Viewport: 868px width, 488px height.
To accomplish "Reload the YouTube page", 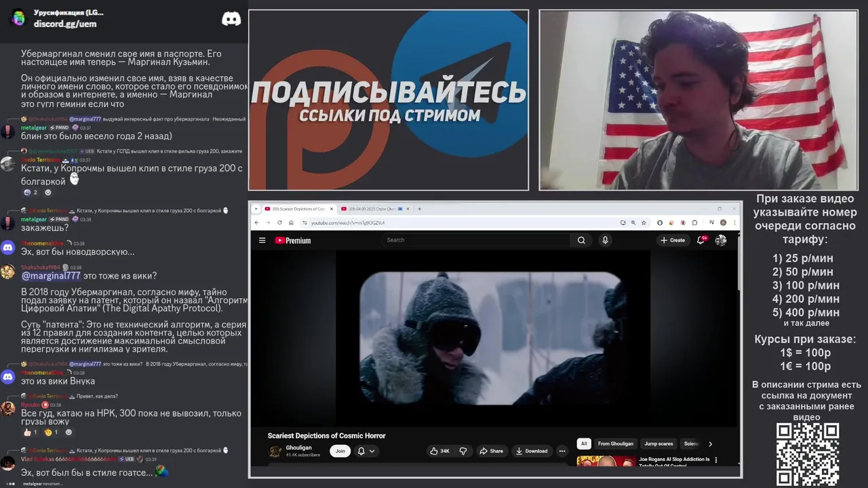I will click(279, 222).
